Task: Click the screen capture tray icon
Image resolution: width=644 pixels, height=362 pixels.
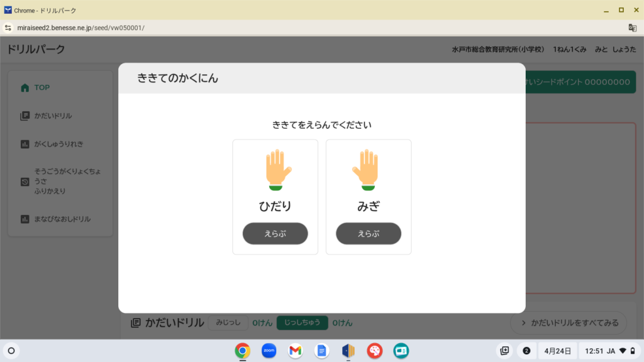Action: [504, 351]
